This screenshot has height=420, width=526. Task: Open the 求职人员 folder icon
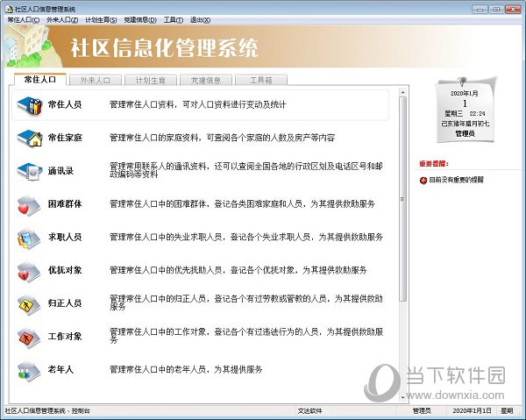(x=29, y=238)
